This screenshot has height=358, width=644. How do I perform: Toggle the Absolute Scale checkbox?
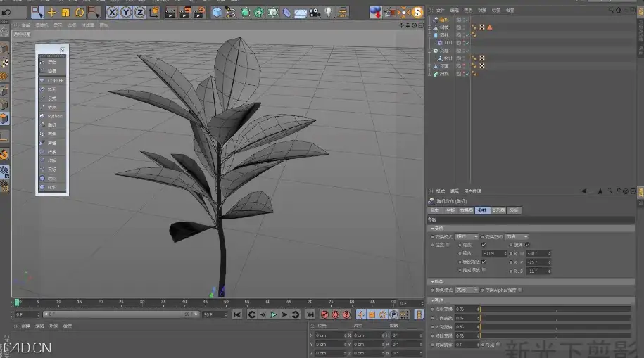tap(484, 270)
